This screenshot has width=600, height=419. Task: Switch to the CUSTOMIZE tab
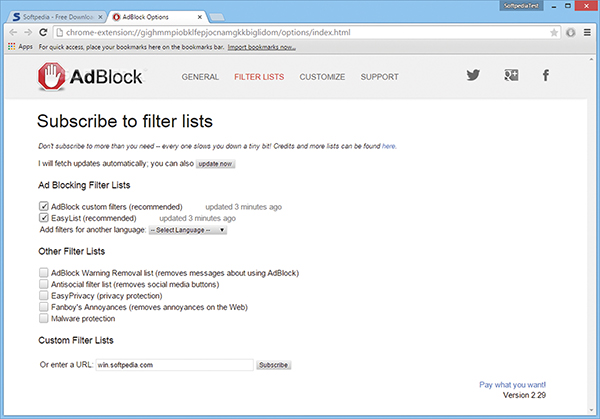point(322,77)
